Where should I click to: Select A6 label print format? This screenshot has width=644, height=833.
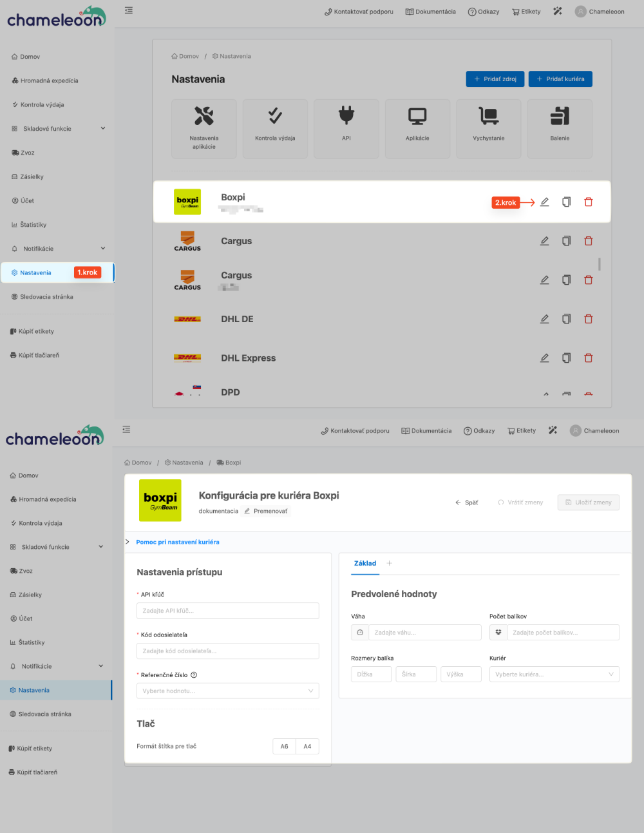(284, 747)
